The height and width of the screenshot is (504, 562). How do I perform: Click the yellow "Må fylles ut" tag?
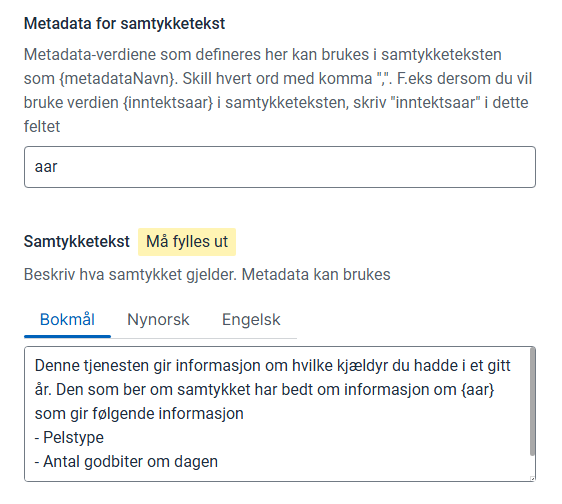coord(187,242)
